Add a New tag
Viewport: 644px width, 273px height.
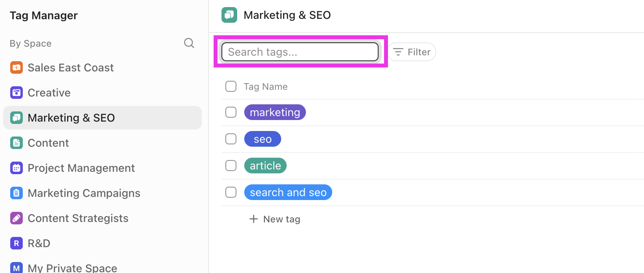[x=275, y=219]
